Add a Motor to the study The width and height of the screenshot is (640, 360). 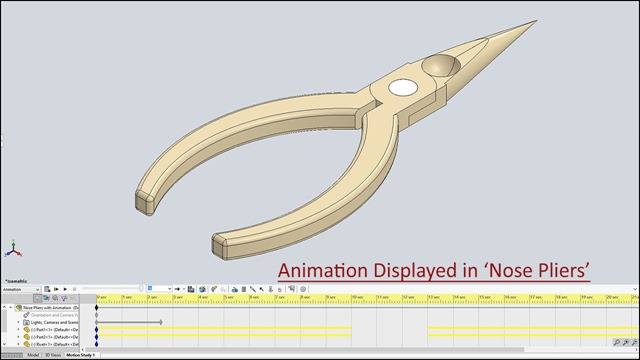pos(234,289)
